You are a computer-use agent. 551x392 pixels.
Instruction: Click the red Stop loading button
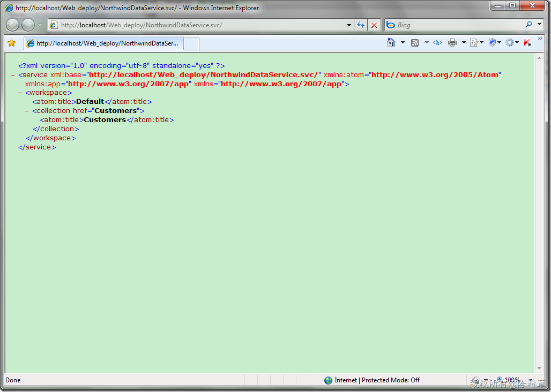374,25
